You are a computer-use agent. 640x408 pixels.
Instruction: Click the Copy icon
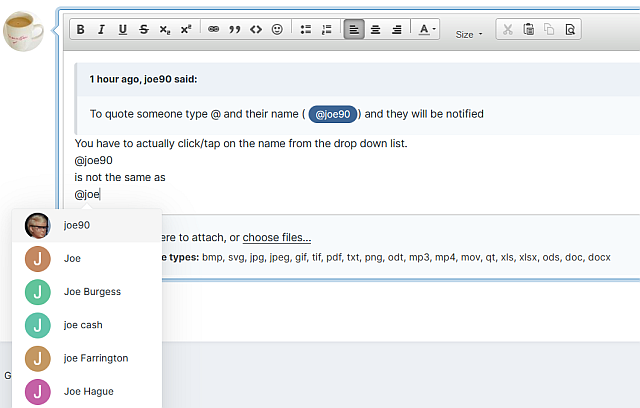point(549,29)
